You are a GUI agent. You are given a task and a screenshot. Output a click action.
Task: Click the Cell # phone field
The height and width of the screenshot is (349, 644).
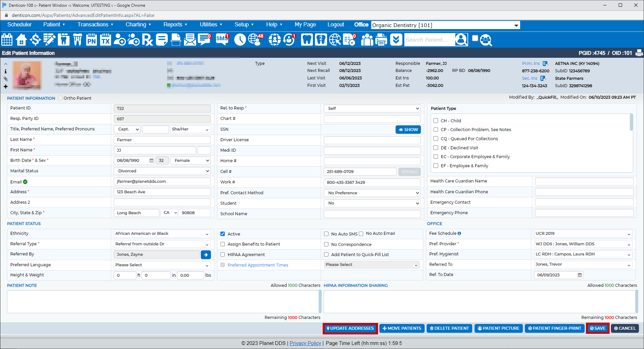(x=360, y=172)
